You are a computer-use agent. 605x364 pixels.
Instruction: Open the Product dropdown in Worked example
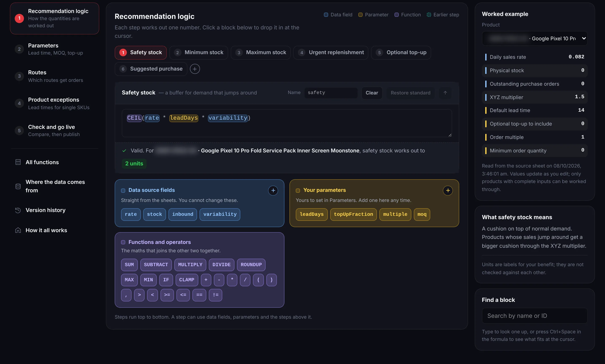point(535,38)
